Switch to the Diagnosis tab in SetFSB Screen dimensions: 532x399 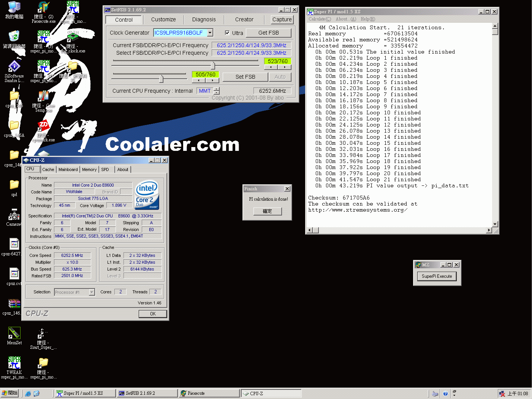204,19
